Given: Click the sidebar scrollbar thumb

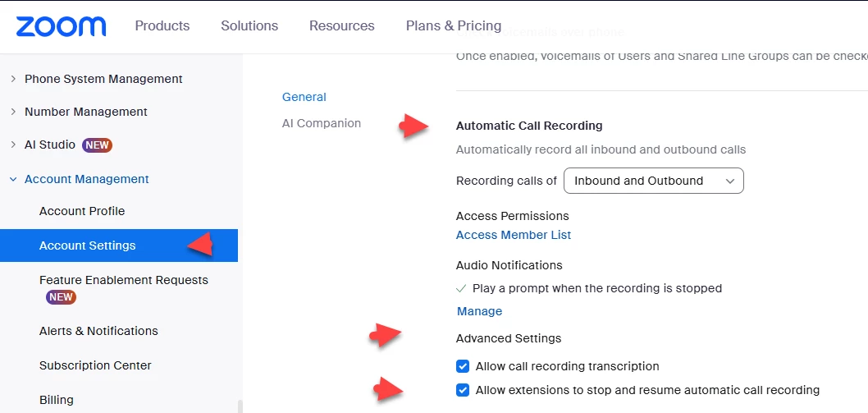Looking at the screenshot, I should click(x=240, y=406).
